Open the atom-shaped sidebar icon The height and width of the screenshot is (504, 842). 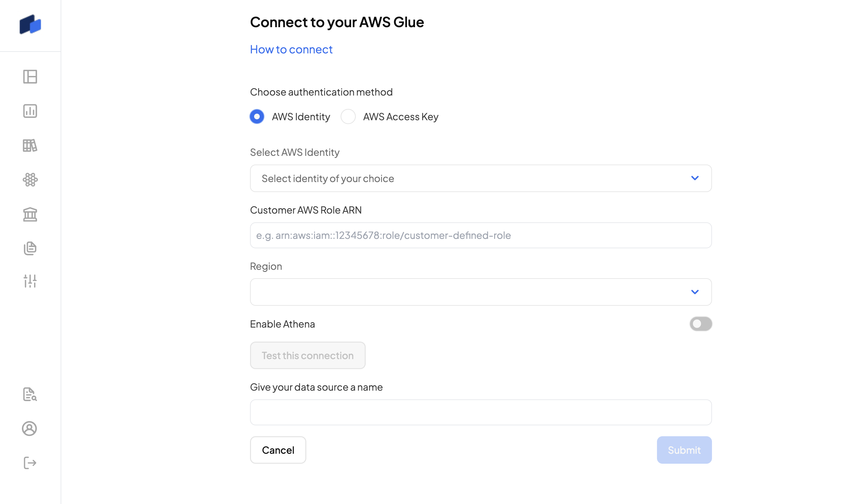pyautogui.click(x=30, y=180)
